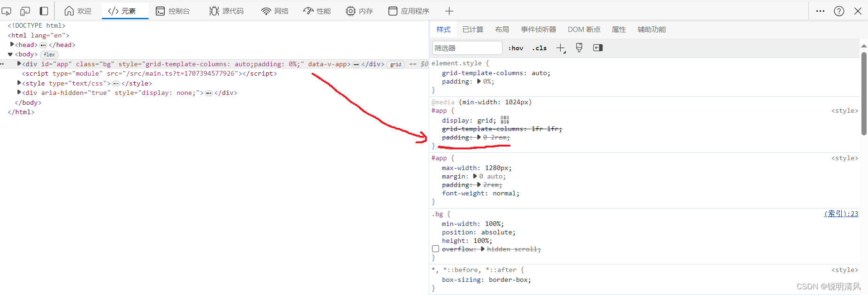Image resolution: width=868 pixels, height=295 pixels.
Task: Collapse the body element triangle
Action: pyautogui.click(x=10, y=54)
